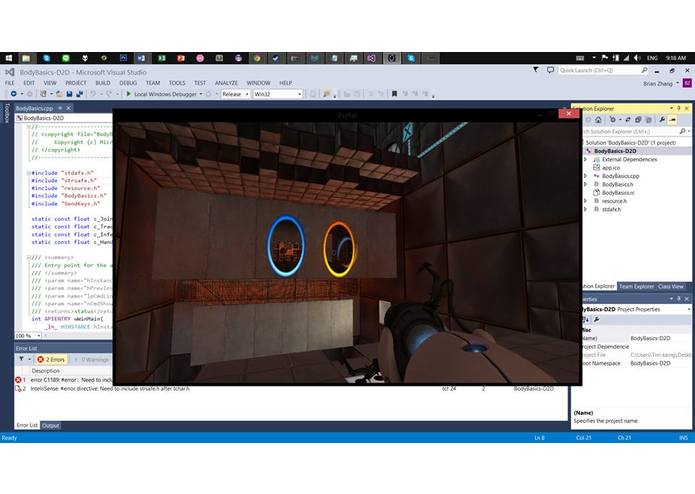This screenshot has width=695, height=494.
Task: Click the notifications flag filter icon
Action: pyautogui.click(x=536, y=70)
